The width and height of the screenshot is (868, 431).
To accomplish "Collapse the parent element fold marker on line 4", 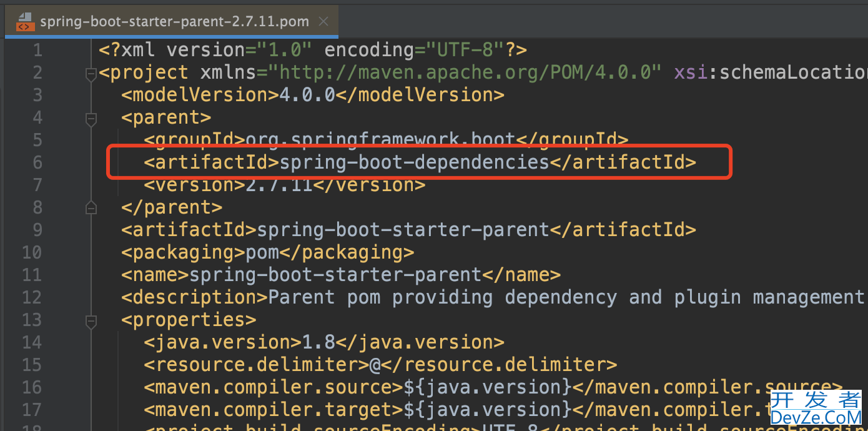I will coord(91,118).
